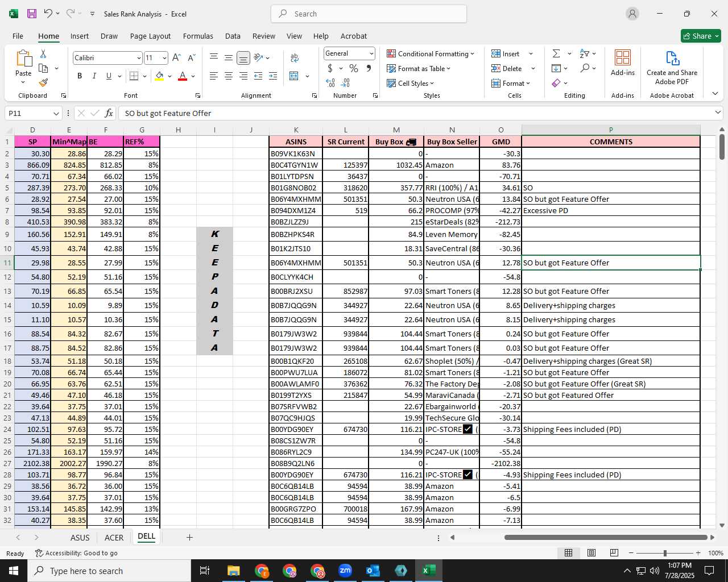Screen dimensions: 728x582
Task: Toggle Align Left alignment
Action: pyautogui.click(x=213, y=76)
